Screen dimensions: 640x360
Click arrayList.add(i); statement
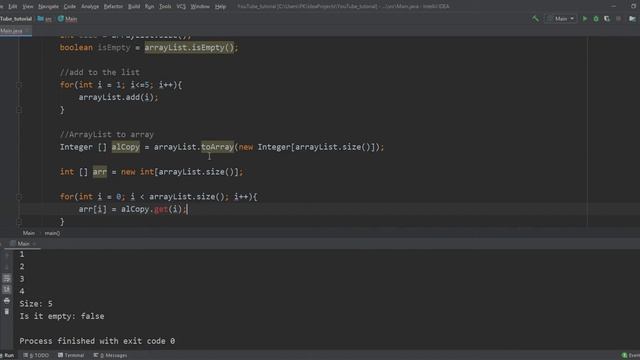[x=118, y=97]
